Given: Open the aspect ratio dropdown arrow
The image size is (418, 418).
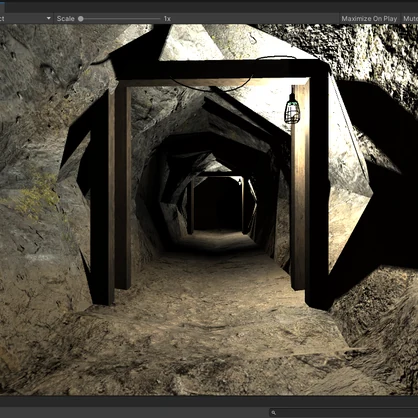Looking at the screenshot, I should point(49,18).
